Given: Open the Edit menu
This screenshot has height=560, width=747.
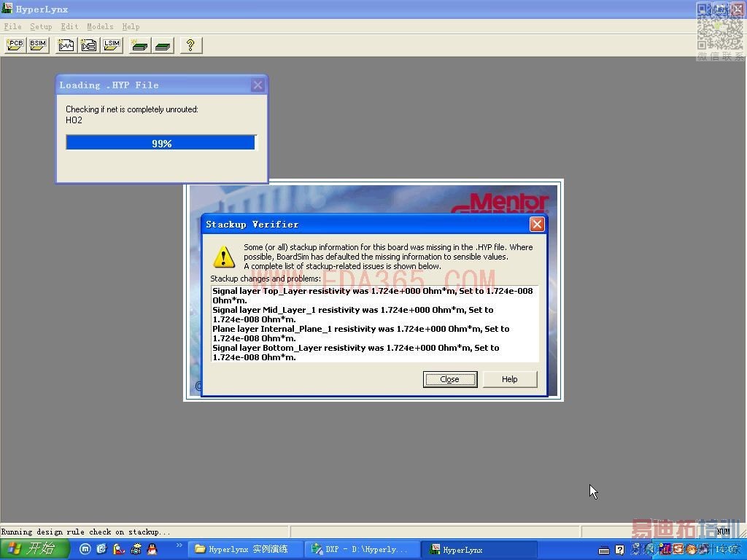Looking at the screenshot, I should tap(69, 27).
